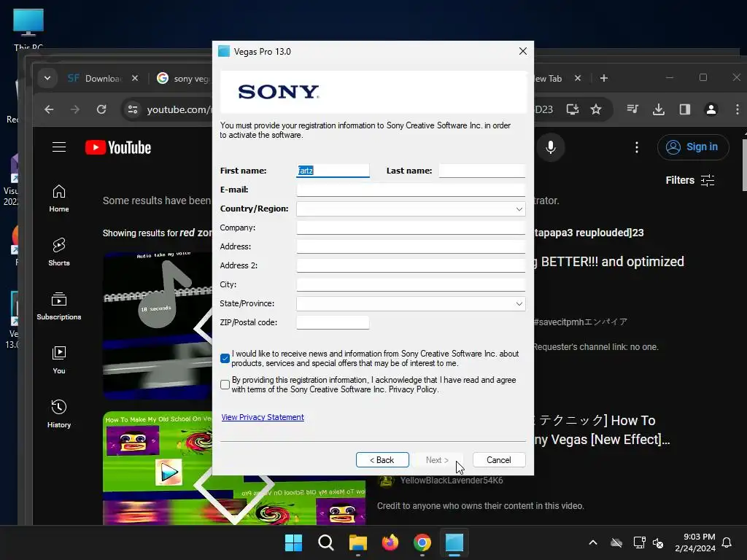Open Chrome downloads icon
This screenshot has height=560, width=747.
659,109
